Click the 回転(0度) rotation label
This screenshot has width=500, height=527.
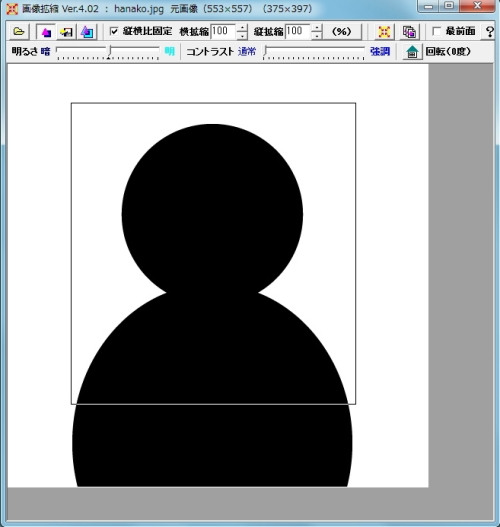(448, 52)
